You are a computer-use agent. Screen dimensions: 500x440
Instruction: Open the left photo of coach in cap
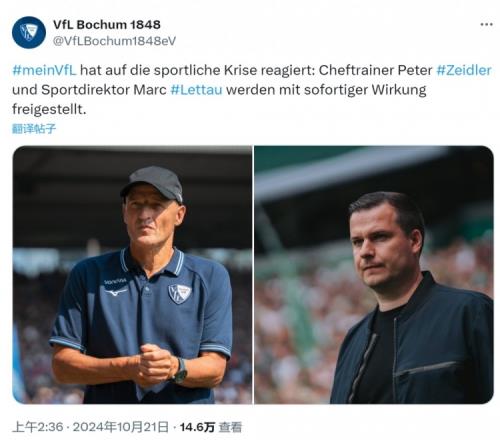pyautogui.click(x=132, y=275)
